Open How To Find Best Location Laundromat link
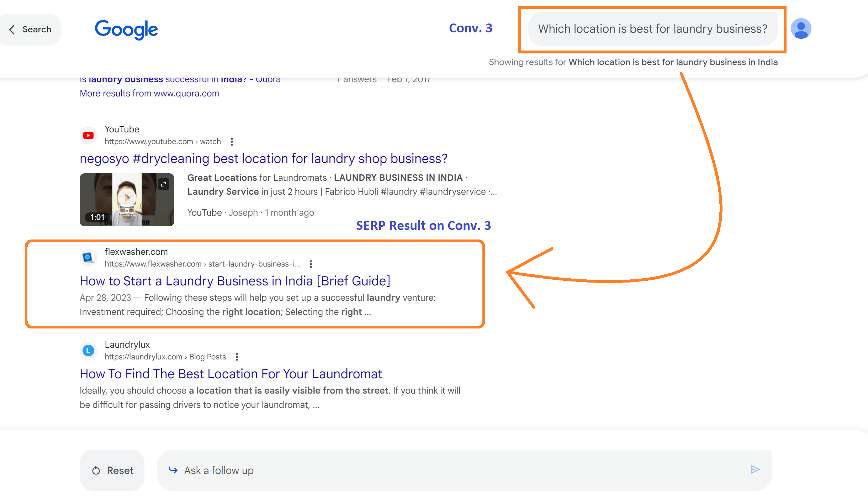This screenshot has height=500, width=868. 231,374
